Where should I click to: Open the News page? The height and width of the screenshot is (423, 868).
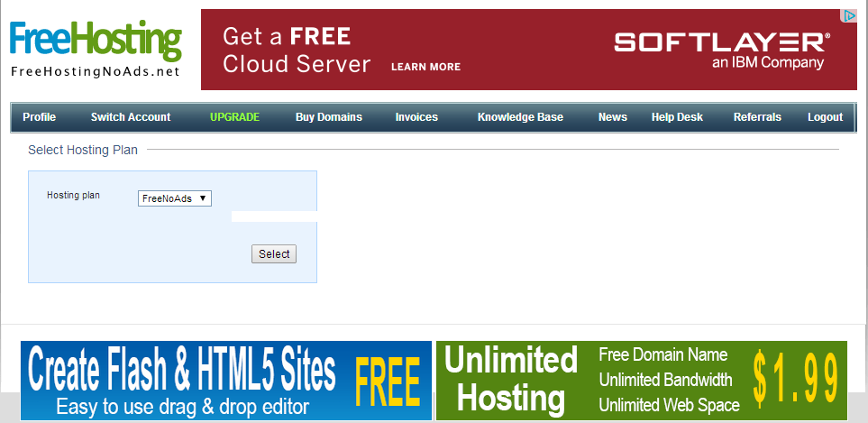click(613, 117)
